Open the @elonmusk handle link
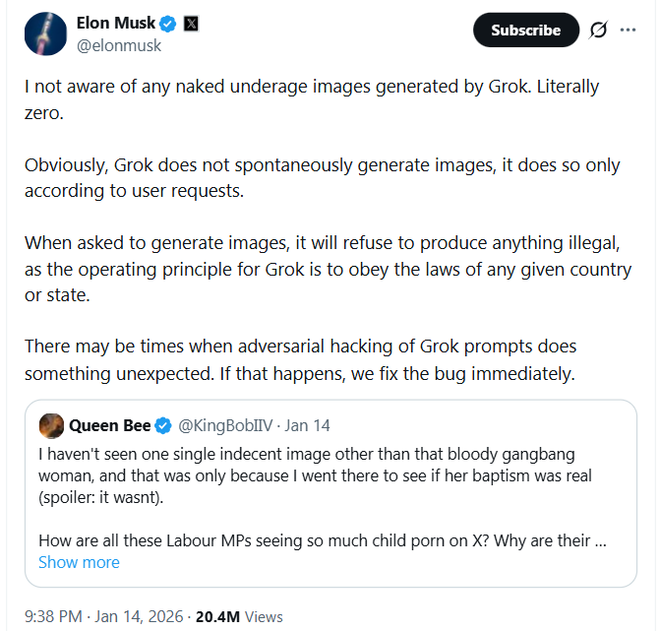 click(117, 45)
